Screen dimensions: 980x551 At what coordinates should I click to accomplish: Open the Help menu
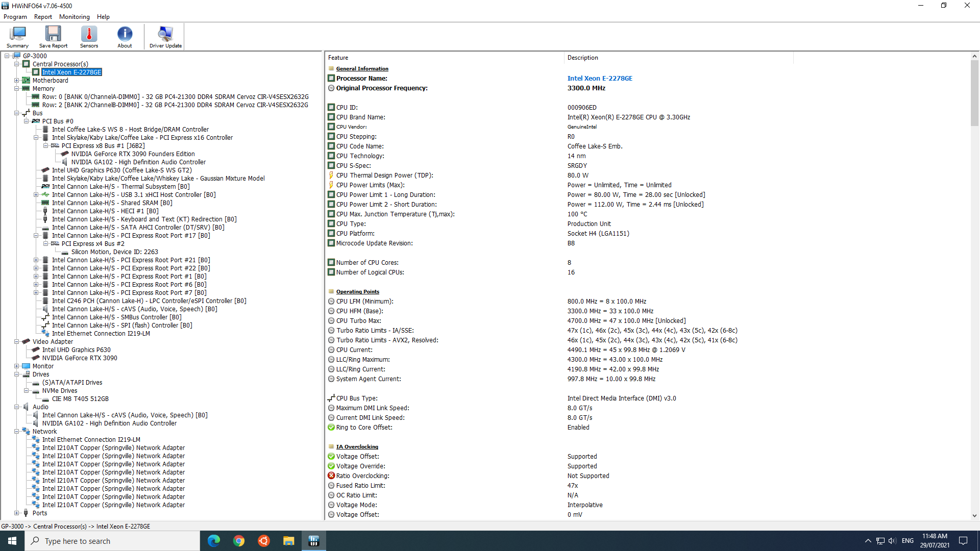click(103, 17)
